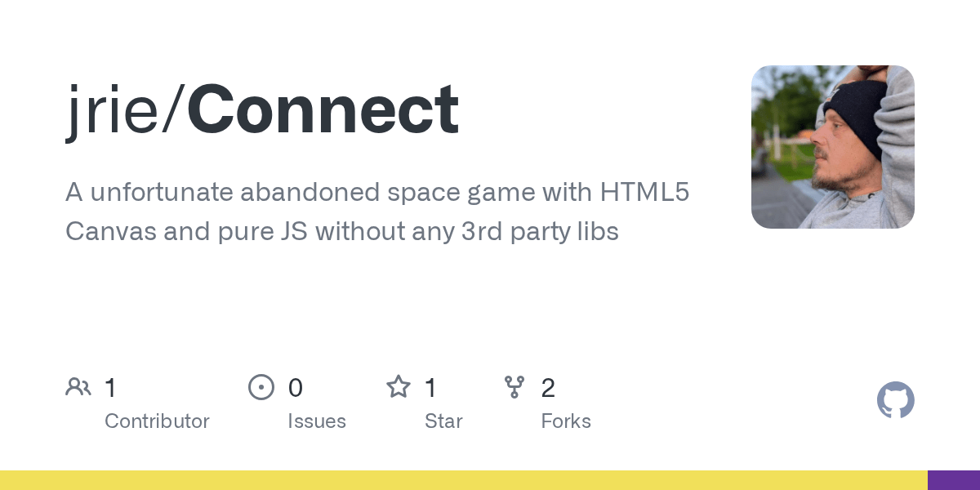Click the "Star" label text
The width and height of the screenshot is (980, 490).
[443, 421]
